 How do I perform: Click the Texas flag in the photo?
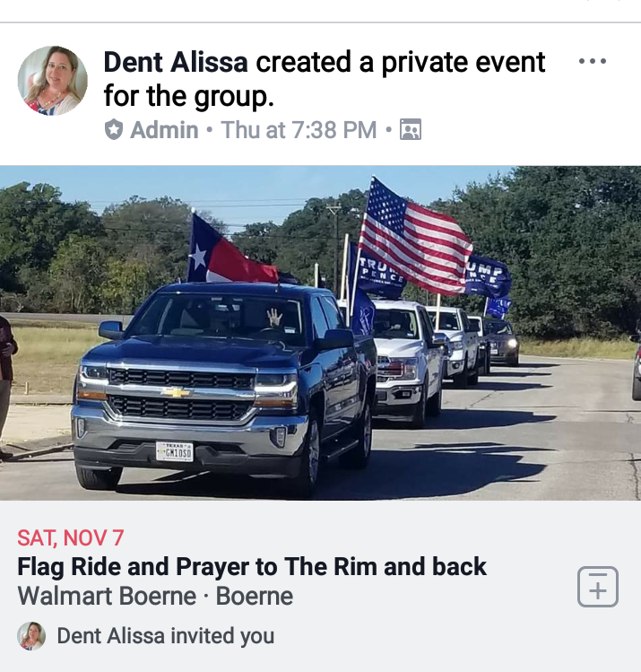pyautogui.click(x=231, y=249)
